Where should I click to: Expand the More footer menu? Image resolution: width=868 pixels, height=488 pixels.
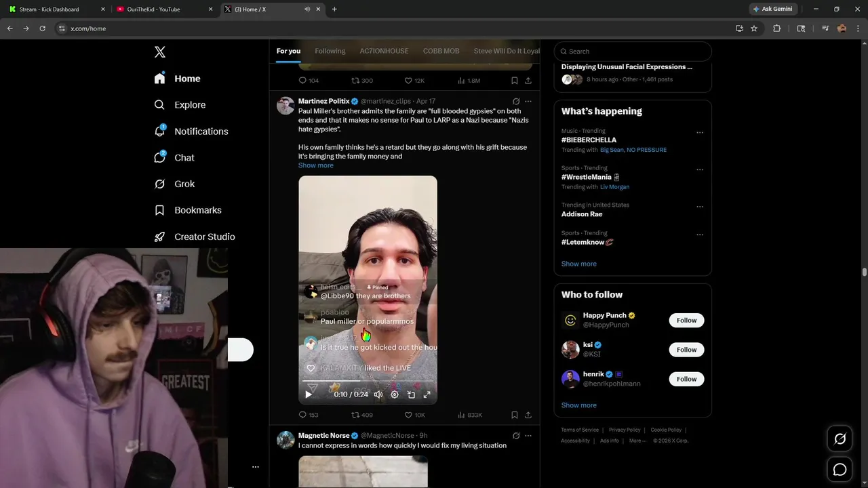637,441
